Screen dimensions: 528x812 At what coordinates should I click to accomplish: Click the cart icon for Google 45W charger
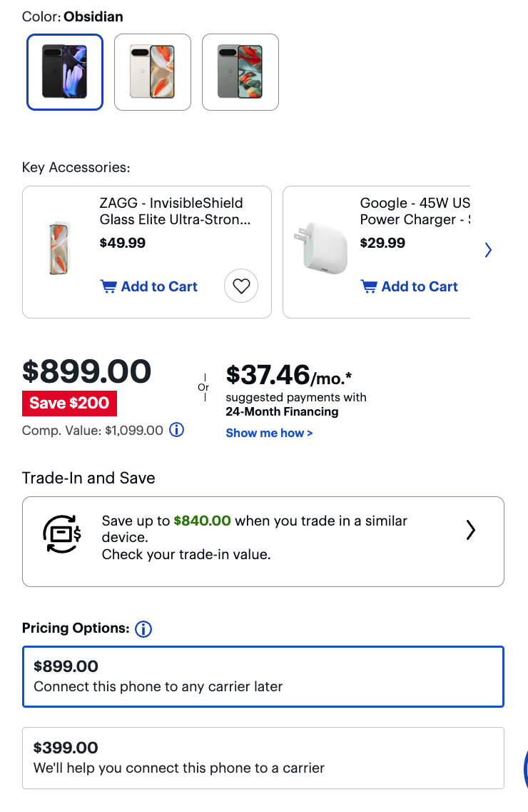(369, 287)
